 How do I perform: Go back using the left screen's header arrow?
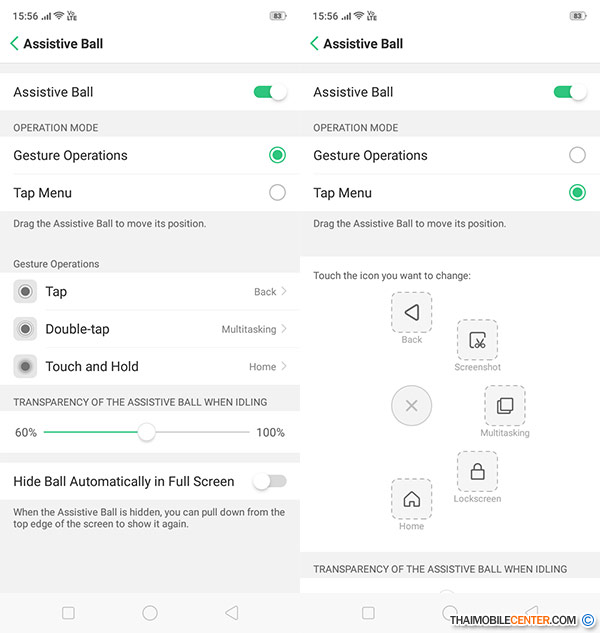(14, 44)
